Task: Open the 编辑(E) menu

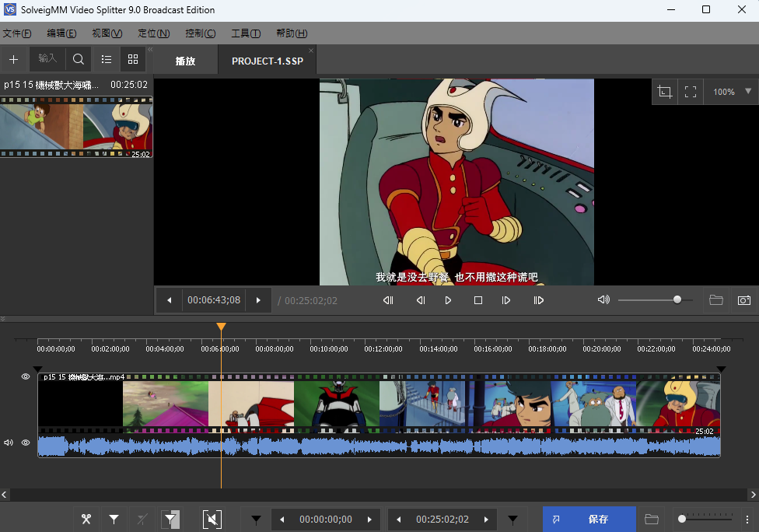Action: 61,33
